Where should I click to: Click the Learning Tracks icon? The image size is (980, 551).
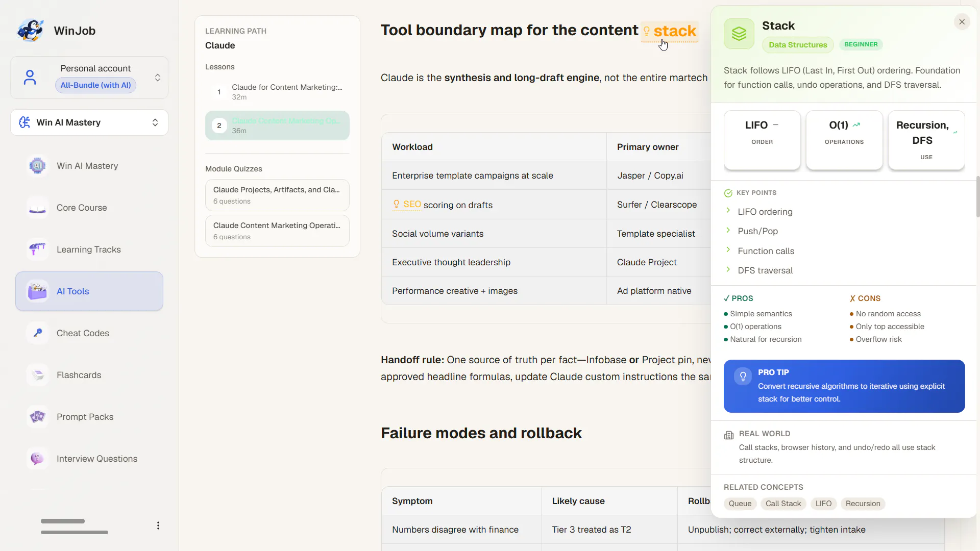(37, 249)
